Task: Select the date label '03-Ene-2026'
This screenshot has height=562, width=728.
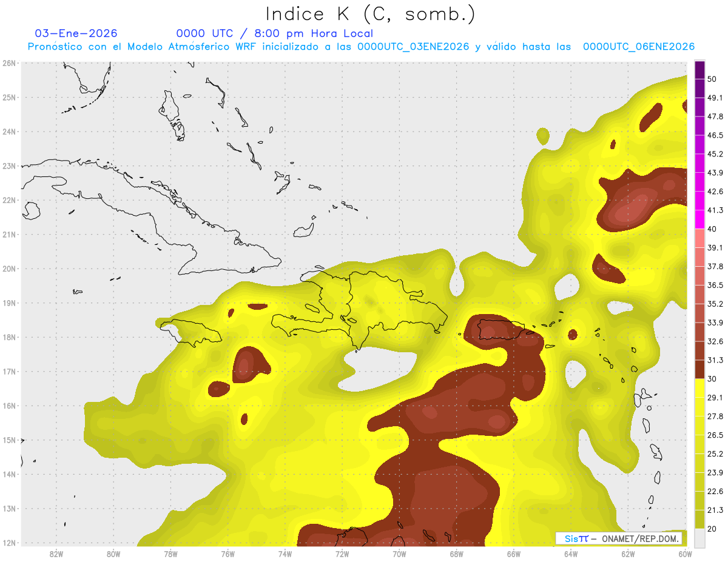Action: point(76,33)
